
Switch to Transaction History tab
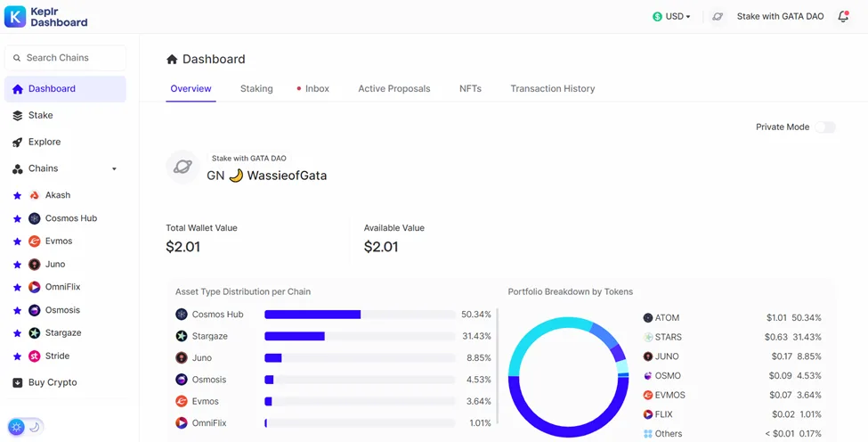point(553,88)
